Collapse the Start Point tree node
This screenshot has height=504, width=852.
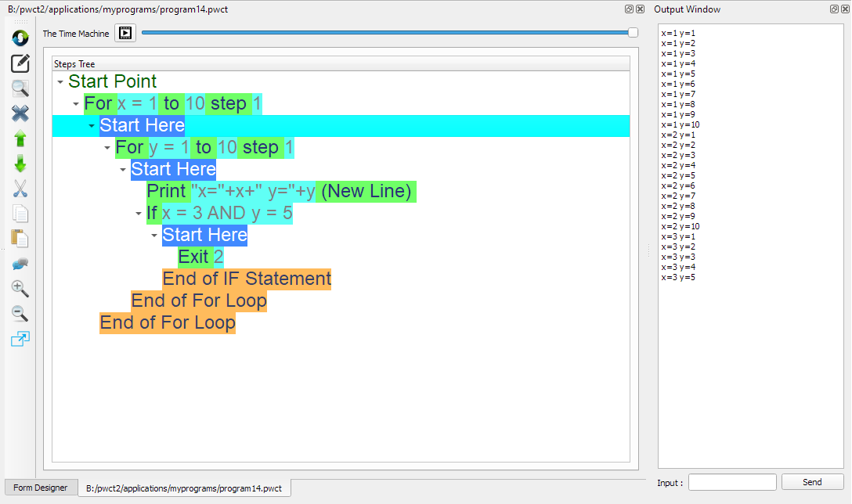(60, 81)
